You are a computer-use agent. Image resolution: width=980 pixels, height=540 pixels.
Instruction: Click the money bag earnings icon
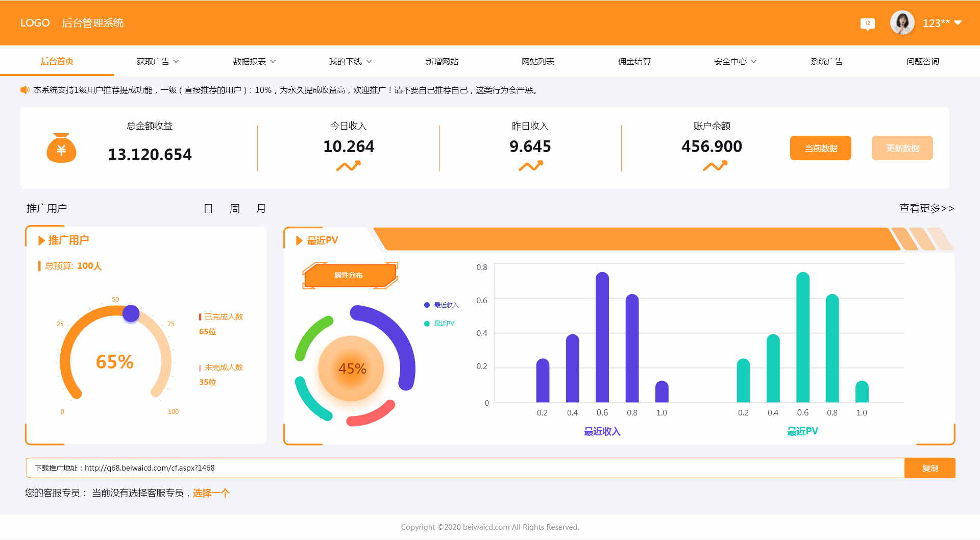[61, 149]
